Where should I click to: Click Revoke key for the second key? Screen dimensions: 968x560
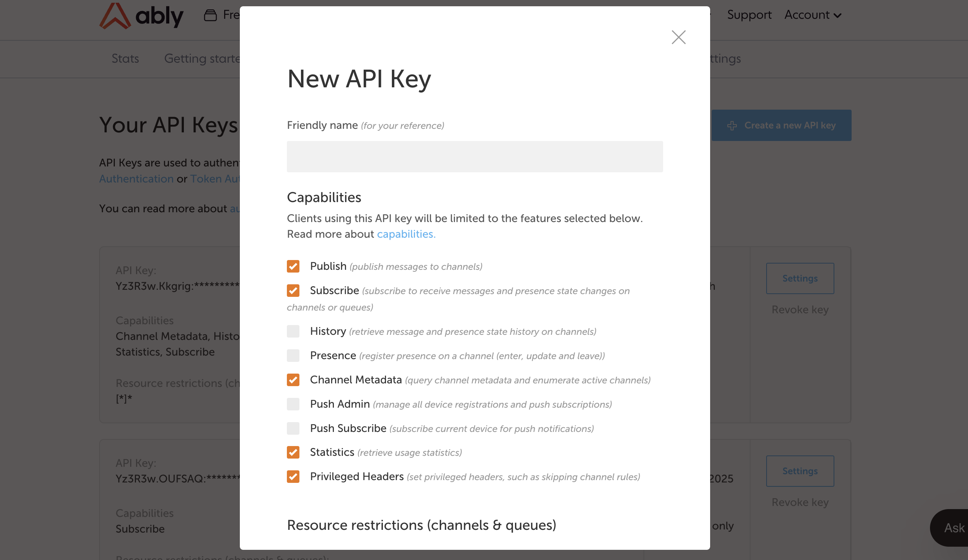click(x=800, y=502)
